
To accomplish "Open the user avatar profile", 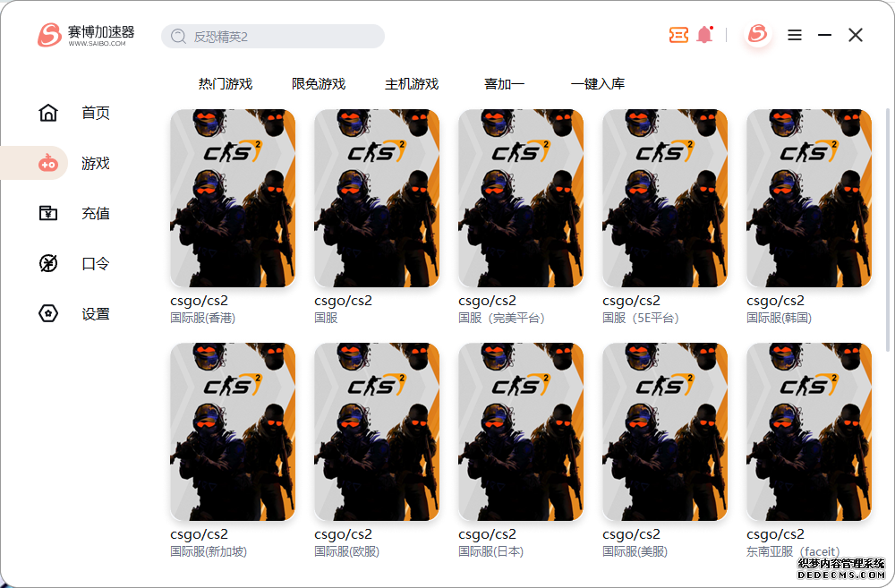I will coord(757,34).
